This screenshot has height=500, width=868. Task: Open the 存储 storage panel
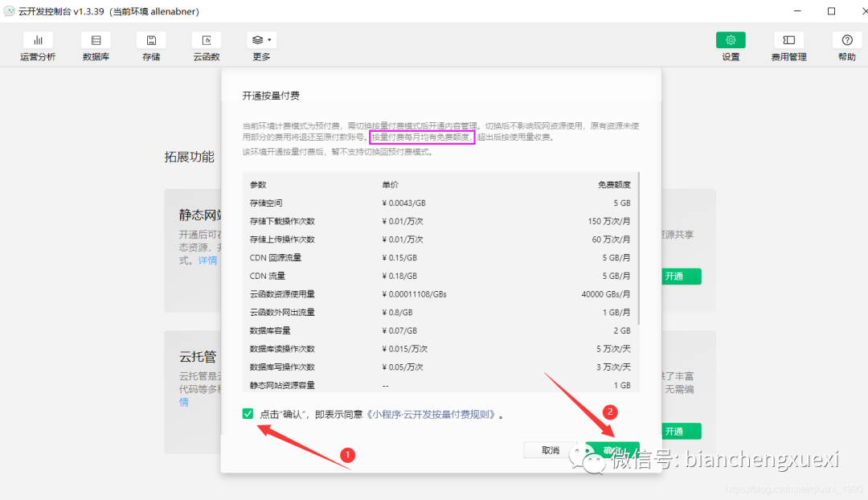[151, 47]
